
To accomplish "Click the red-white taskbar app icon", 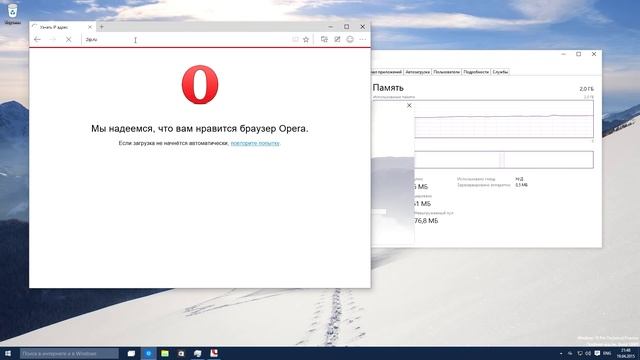I will tap(214, 353).
